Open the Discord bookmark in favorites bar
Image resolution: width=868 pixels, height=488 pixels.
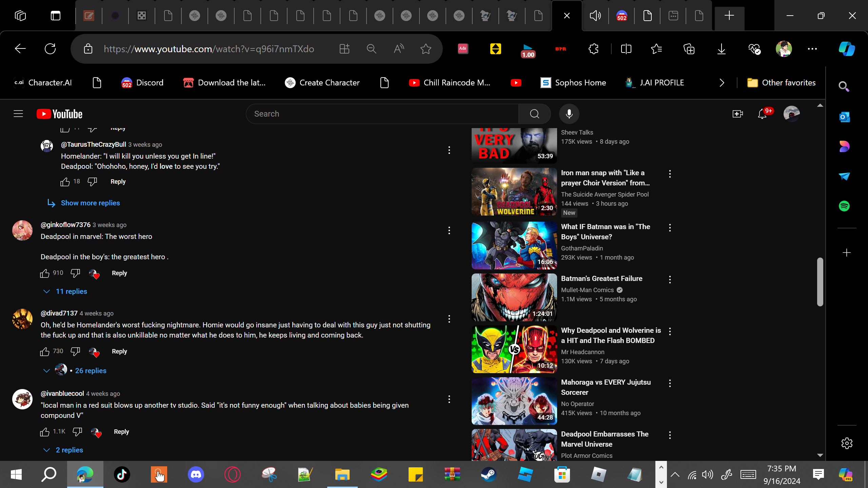point(142,83)
